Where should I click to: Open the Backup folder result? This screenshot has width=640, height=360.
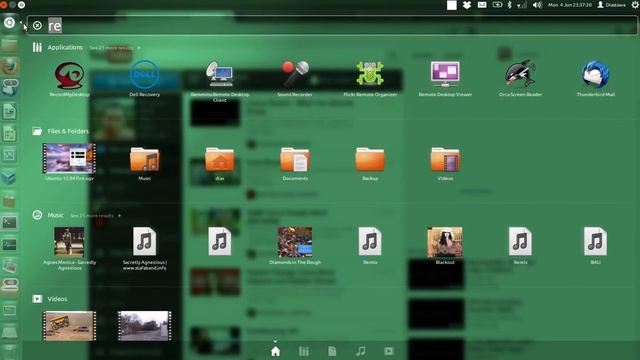point(370,163)
